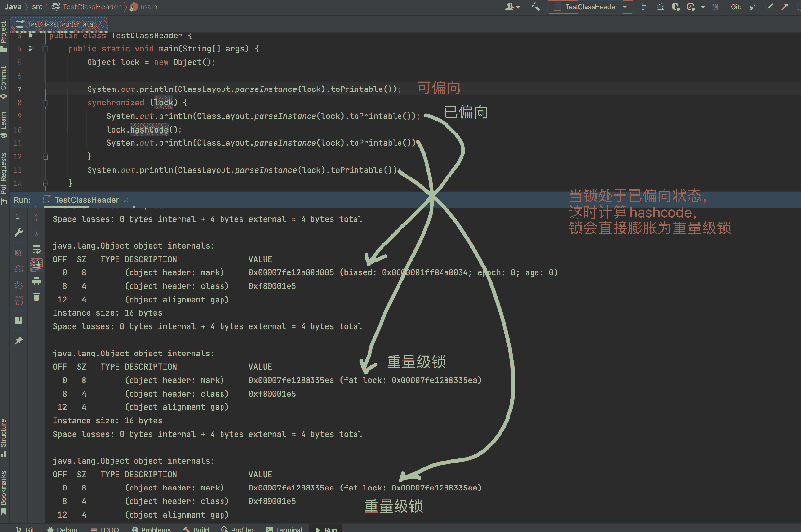Click line number 7 in gutter

19,89
